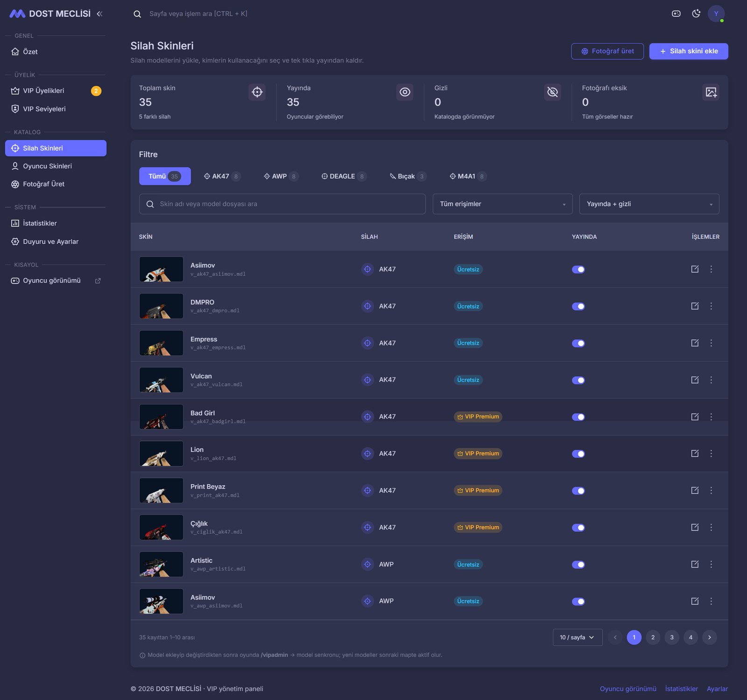Click the edit icon for Bad Girl row

tap(695, 417)
